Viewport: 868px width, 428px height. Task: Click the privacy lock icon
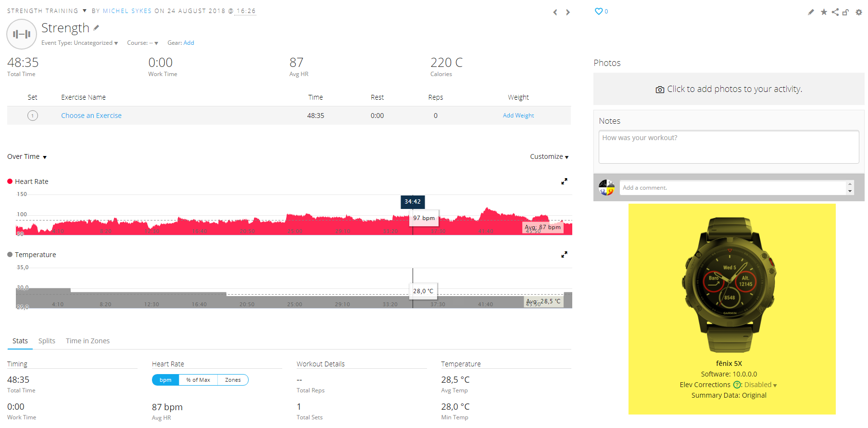845,12
